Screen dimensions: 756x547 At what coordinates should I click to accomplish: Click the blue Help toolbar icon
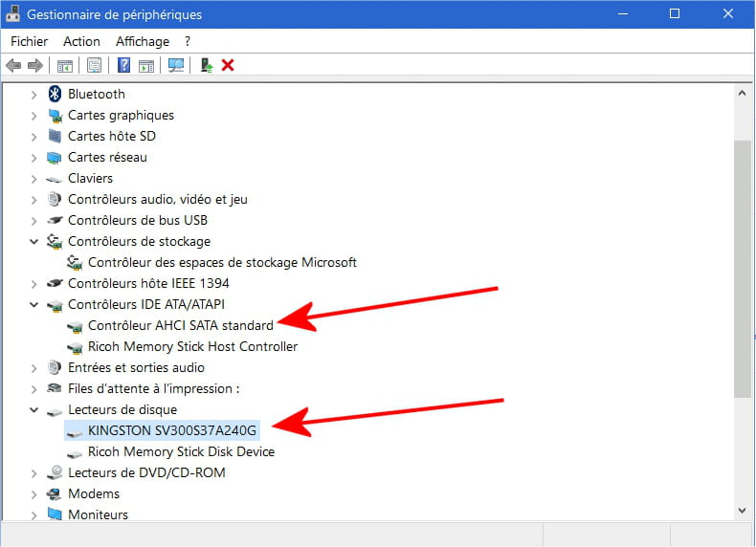(x=123, y=65)
